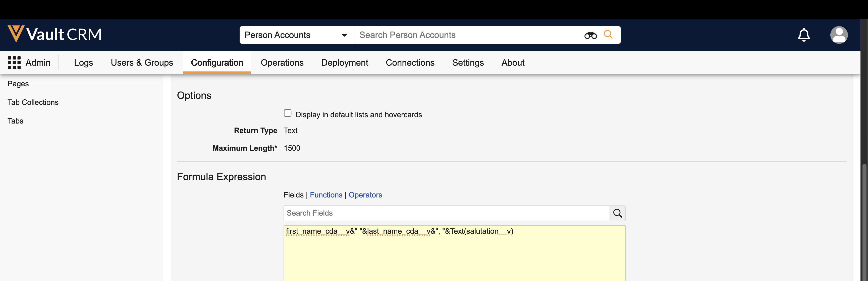Image resolution: width=868 pixels, height=281 pixels.
Task: Show the Functions list link
Action: coord(326,195)
